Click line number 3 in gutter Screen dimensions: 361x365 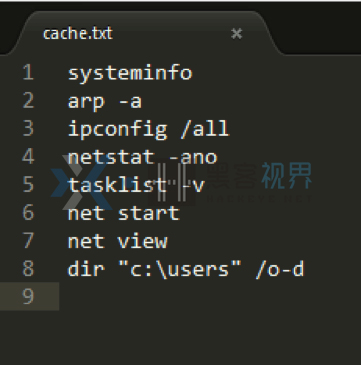[28, 128]
